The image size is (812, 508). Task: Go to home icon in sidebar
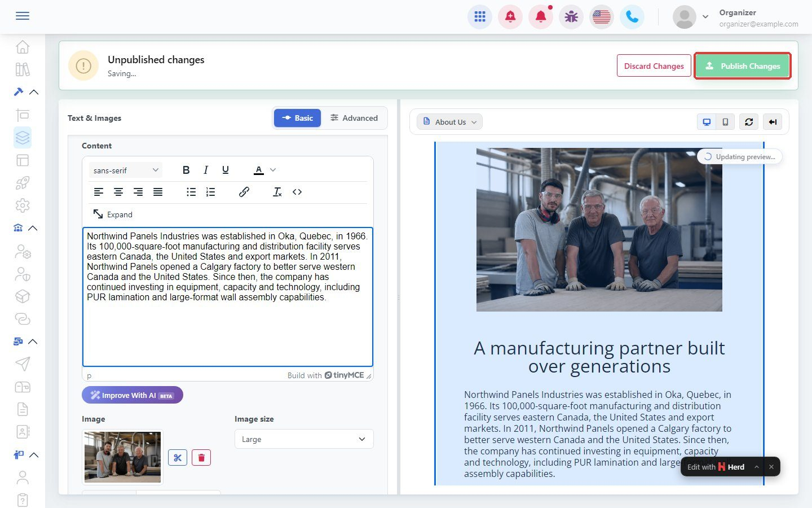(x=23, y=47)
